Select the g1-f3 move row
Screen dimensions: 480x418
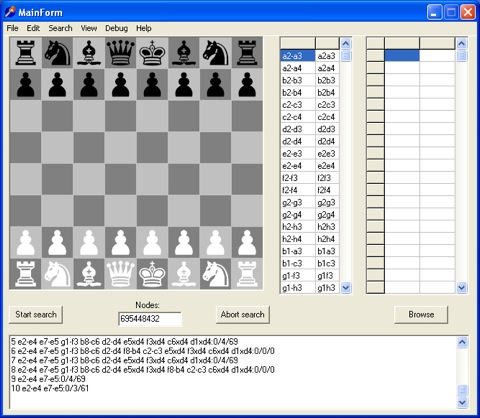(x=310, y=276)
